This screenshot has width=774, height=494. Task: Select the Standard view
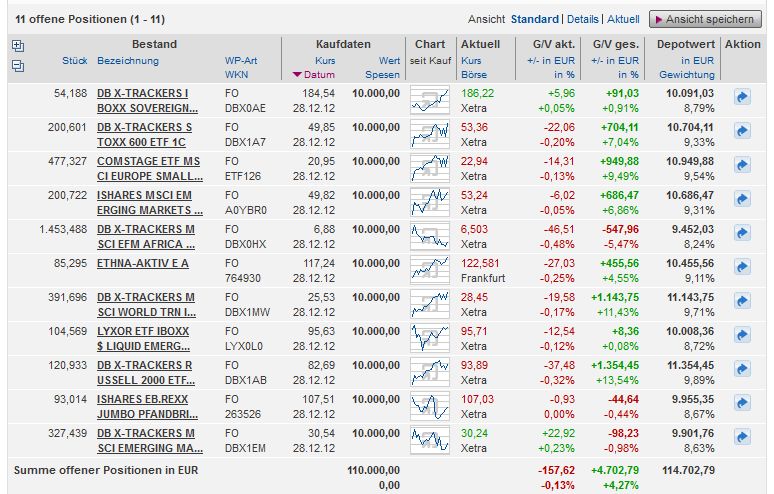pos(534,19)
